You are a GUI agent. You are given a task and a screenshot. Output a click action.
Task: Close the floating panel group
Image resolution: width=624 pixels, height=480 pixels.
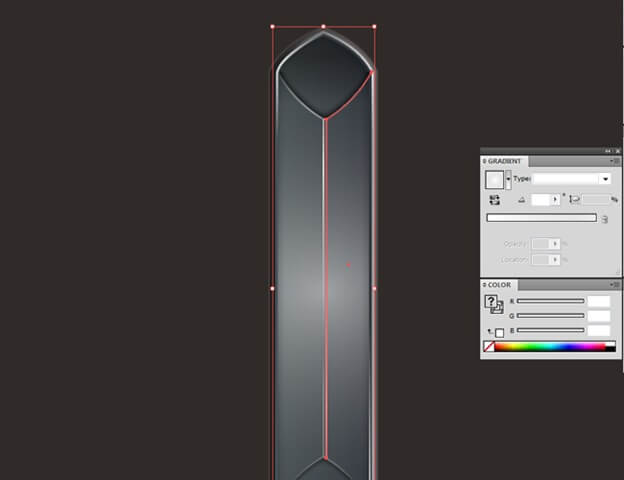click(x=617, y=151)
